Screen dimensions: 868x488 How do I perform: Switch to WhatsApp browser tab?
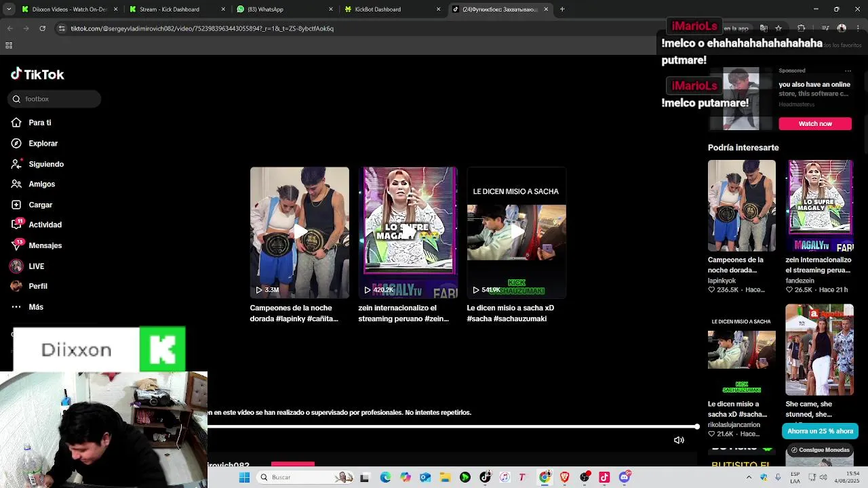tap(285, 9)
